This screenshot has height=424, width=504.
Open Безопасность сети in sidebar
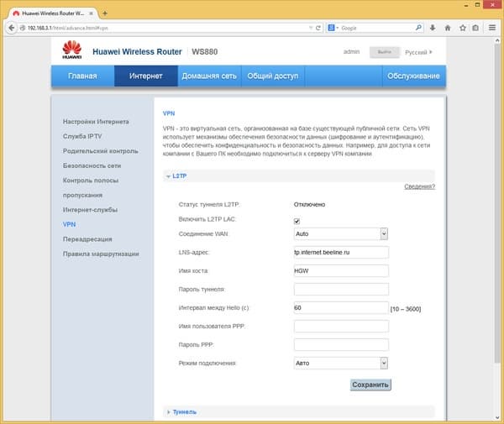[92, 165]
